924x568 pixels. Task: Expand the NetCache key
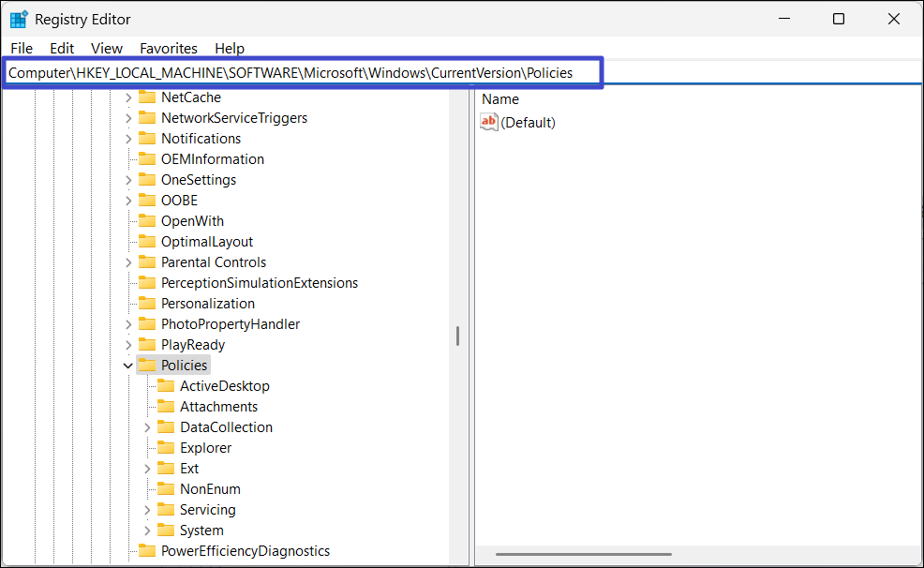pyautogui.click(x=128, y=97)
